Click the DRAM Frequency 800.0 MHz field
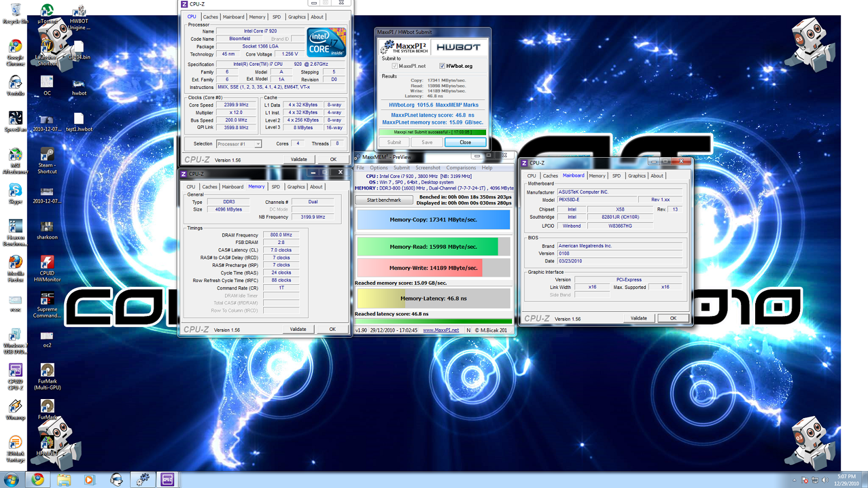The height and width of the screenshot is (488, 868). point(281,235)
